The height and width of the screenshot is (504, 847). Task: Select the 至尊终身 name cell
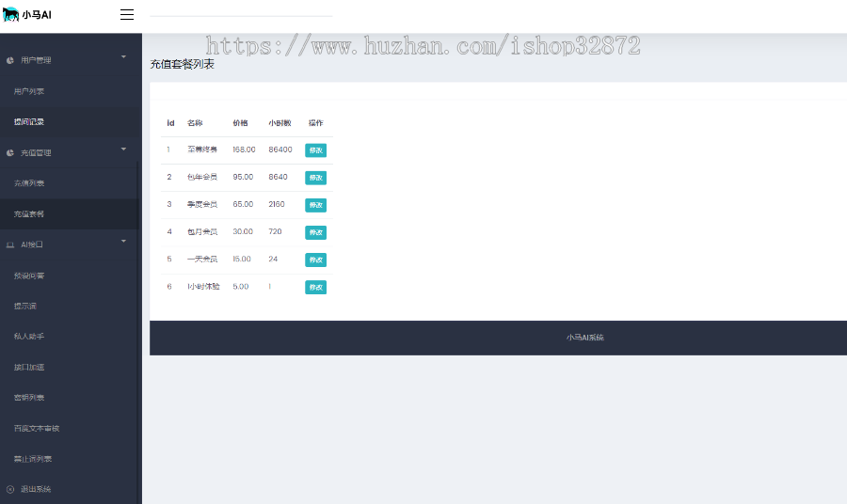pyautogui.click(x=202, y=150)
